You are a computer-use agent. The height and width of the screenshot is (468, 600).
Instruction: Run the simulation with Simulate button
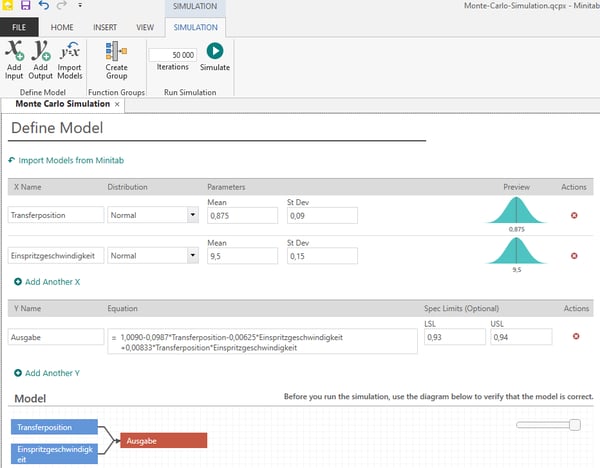[x=215, y=57]
